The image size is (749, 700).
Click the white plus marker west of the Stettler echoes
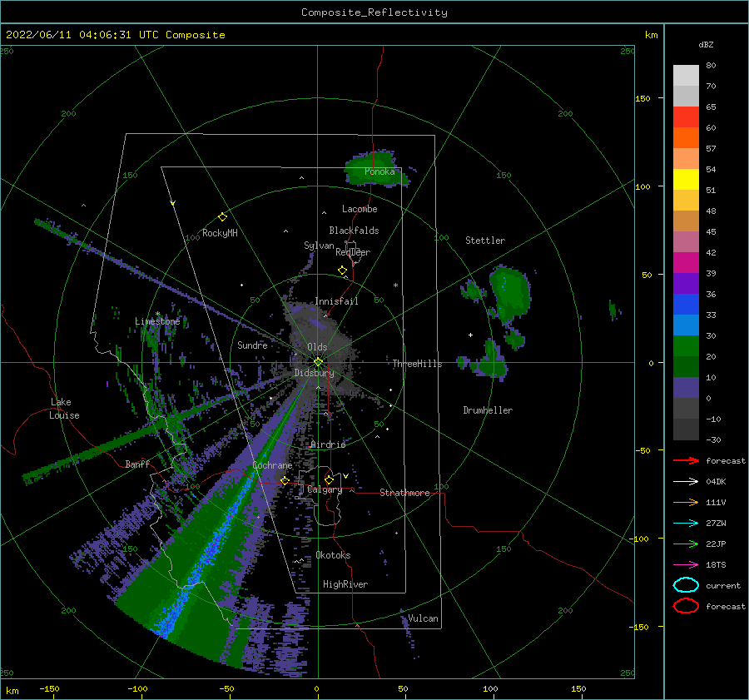470,335
